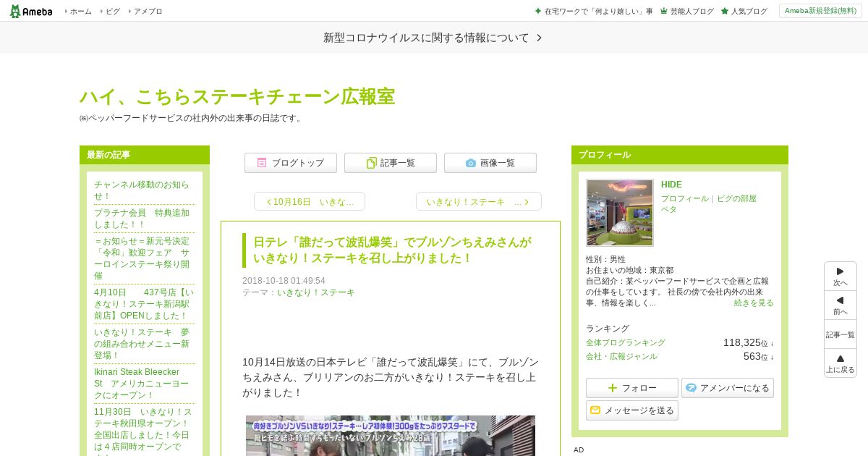Click Ameba新規登録(無料) button
Screen dimensions: 868x456
pos(820,11)
